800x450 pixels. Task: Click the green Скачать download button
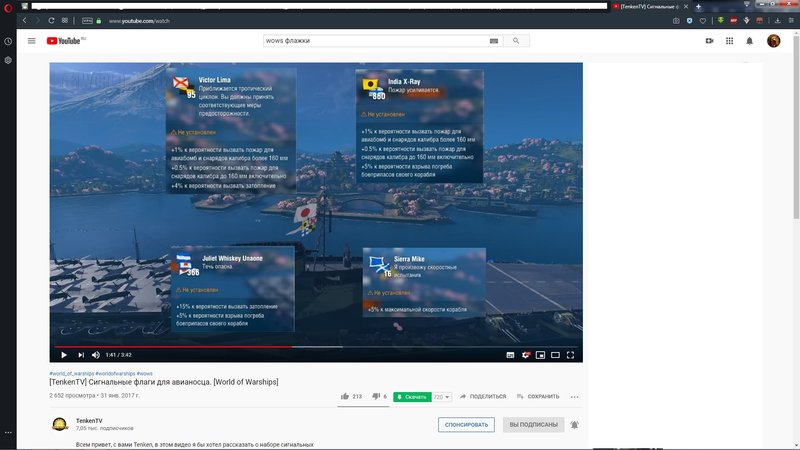tap(412, 397)
